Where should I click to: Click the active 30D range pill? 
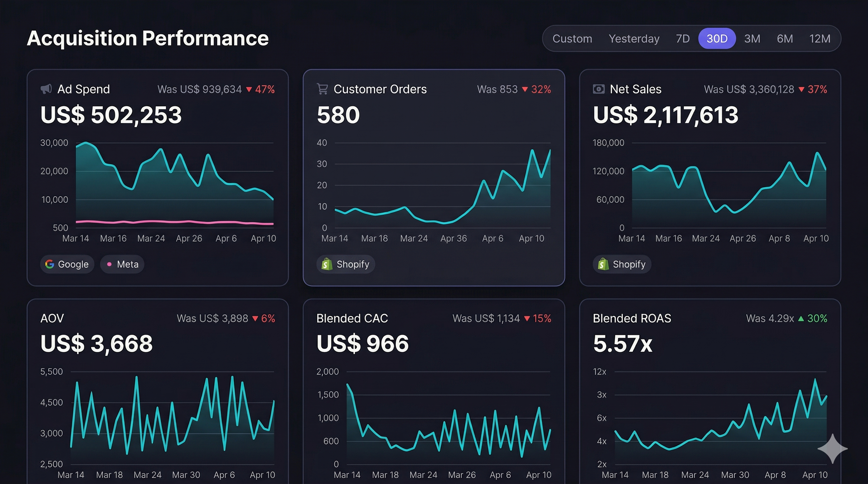tap(717, 38)
